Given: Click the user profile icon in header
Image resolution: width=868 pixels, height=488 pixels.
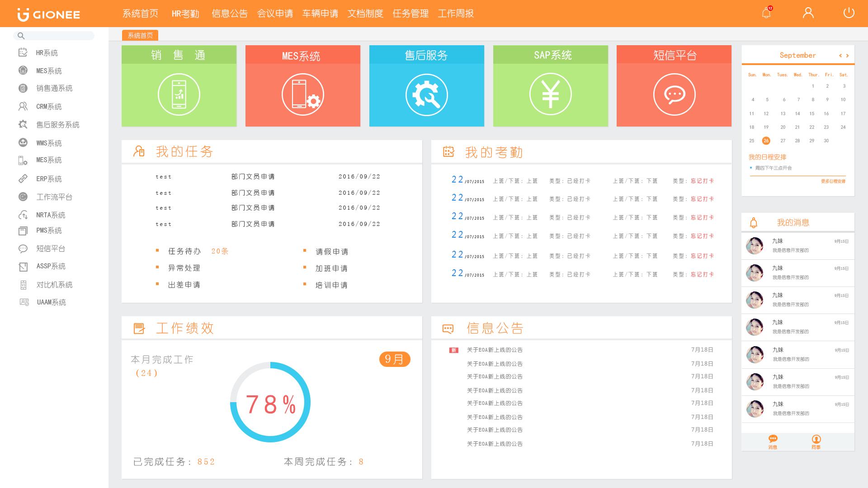Looking at the screenshot, I should [808, 13].
